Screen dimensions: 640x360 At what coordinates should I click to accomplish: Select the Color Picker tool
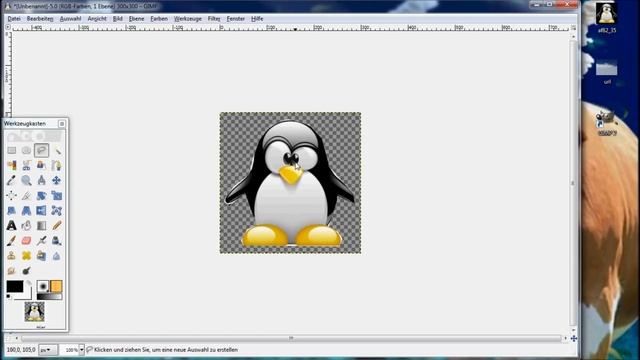pos(11,180)
